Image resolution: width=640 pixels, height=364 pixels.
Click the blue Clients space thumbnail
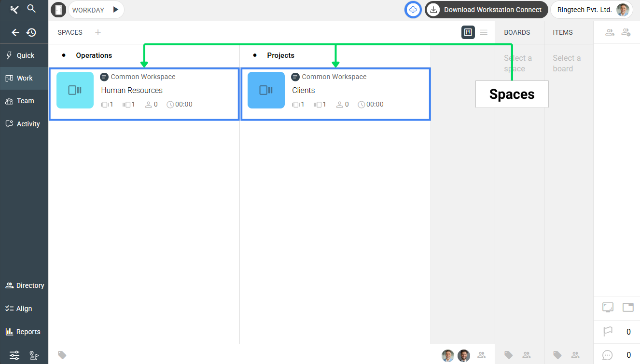click(x=266, y=90)
